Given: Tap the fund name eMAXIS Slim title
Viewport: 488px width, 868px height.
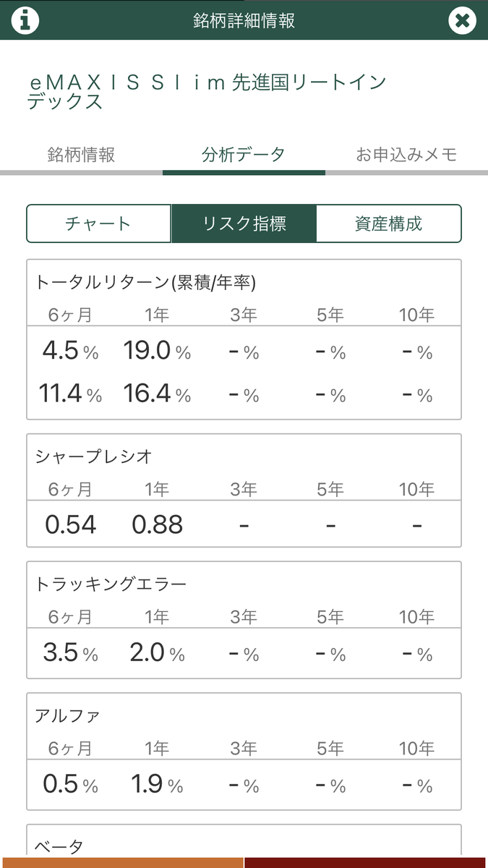Looking at the screenshot, I should tap(207, 92).
